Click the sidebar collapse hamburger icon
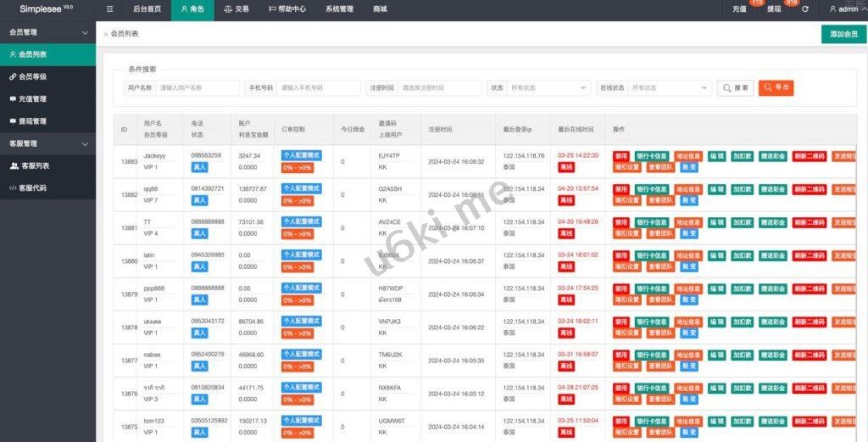This screenshot has height=442, width=868. [x=110, y=9]
